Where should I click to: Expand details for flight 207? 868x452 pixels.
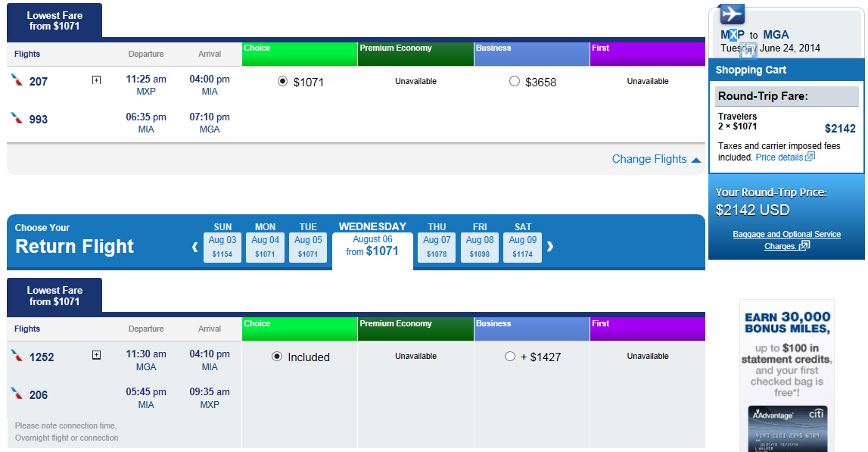click(96, 80)
